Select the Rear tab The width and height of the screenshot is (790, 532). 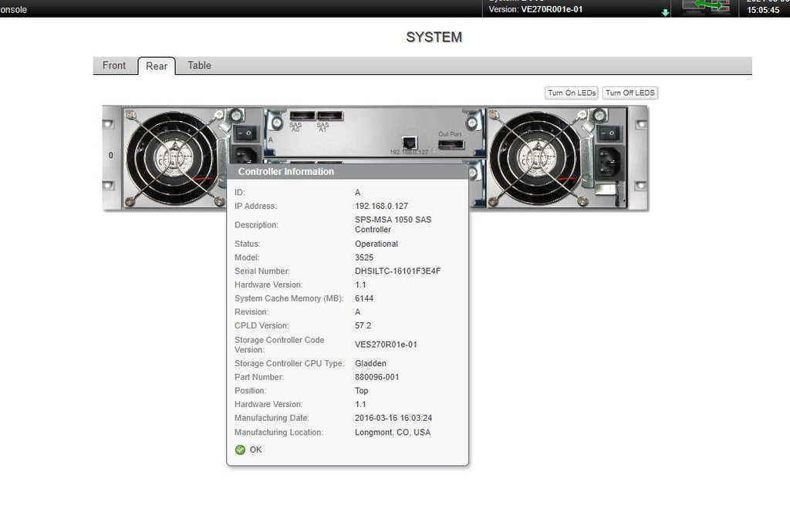[156, 66]
